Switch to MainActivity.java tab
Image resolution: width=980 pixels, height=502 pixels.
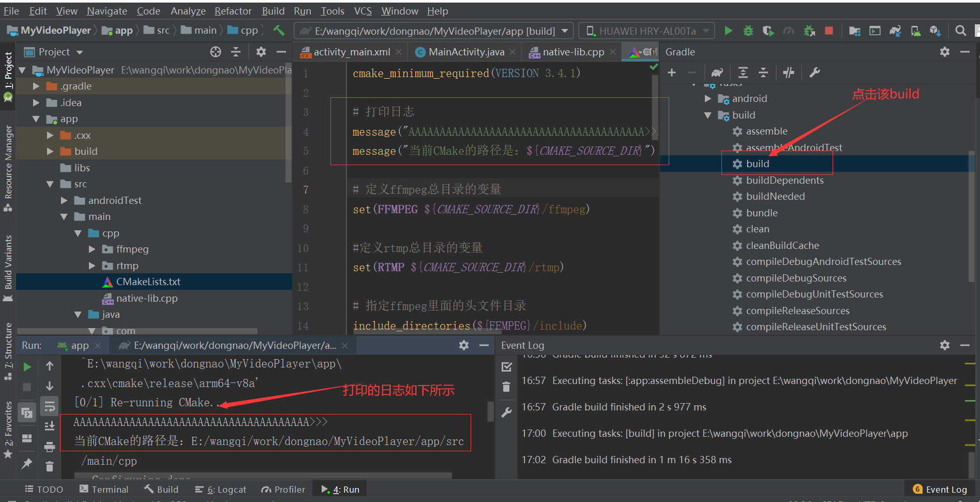(466, 52)
